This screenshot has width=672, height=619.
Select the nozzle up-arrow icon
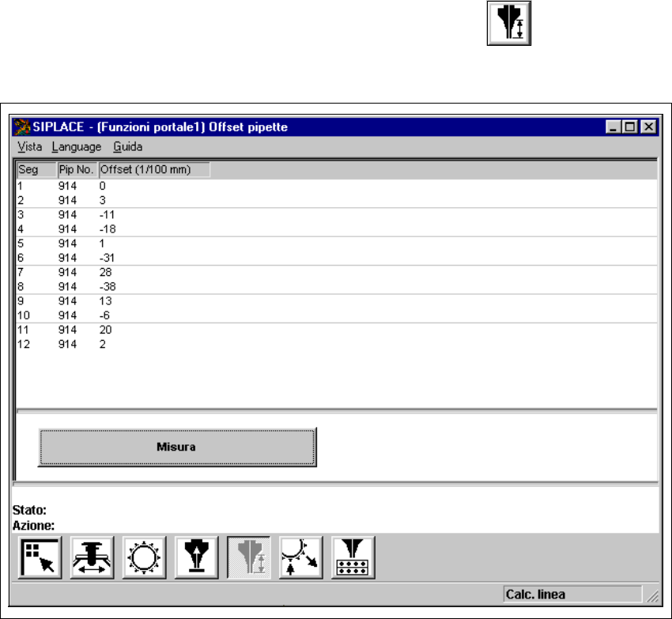[x=197, y=557]
